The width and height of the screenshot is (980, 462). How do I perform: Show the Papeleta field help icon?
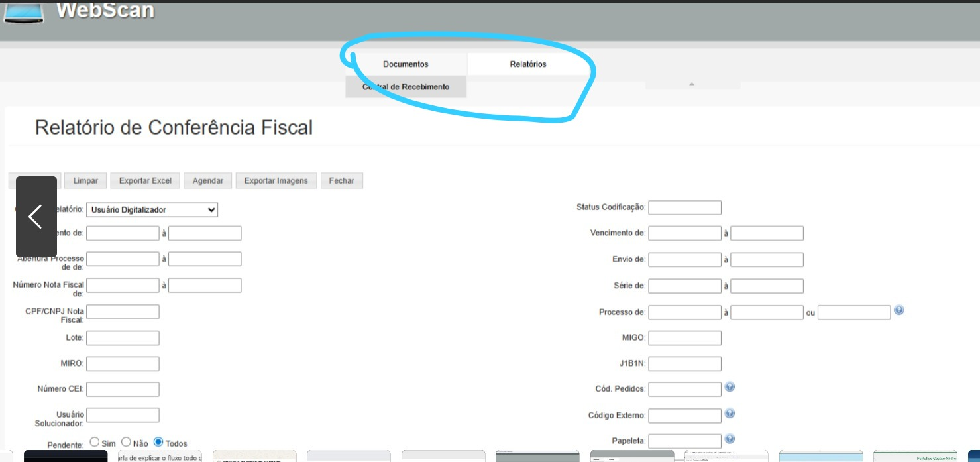click(730, 439)
